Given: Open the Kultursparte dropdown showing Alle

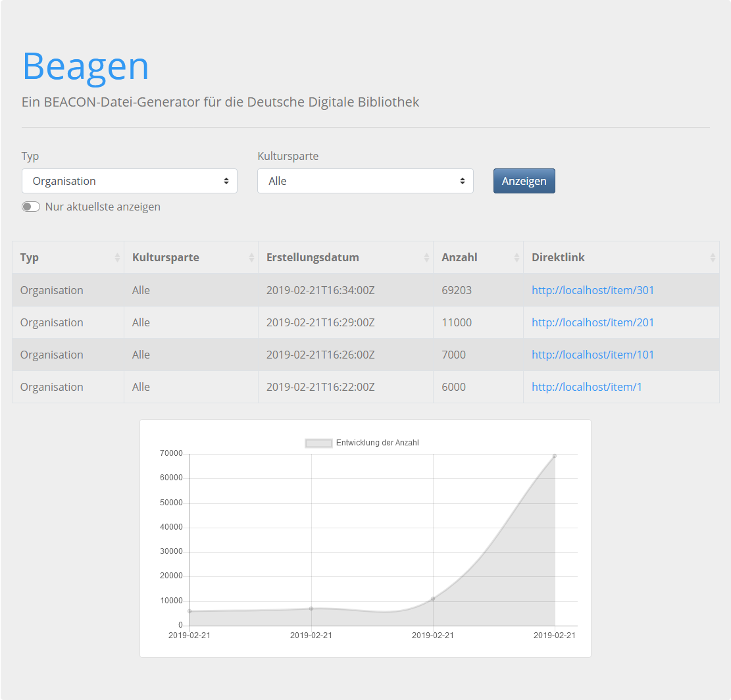Looking at the screenshot, I should [365, 181].
